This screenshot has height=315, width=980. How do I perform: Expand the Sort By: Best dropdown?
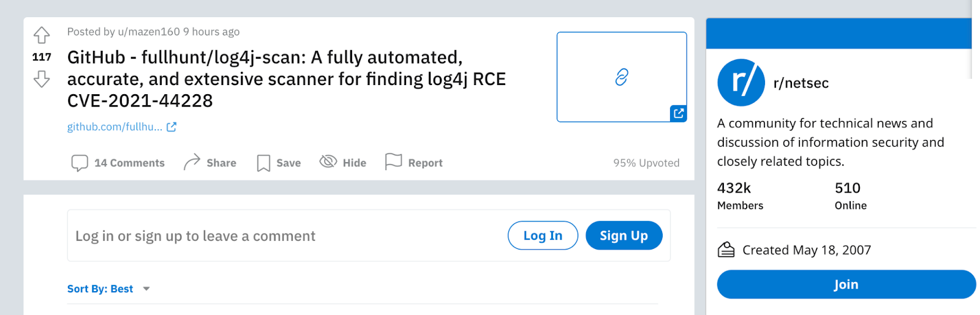coord(100,289)
